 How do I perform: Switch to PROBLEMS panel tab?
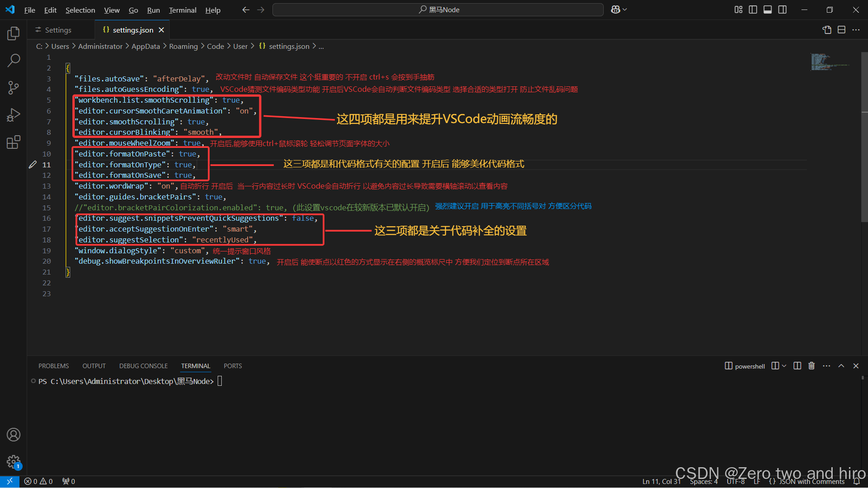coord(53,366)
